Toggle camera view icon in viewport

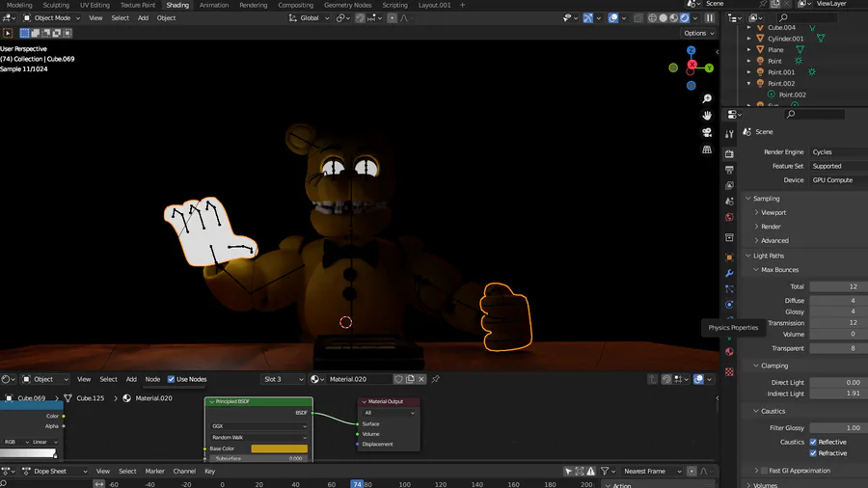coord(707,133)
